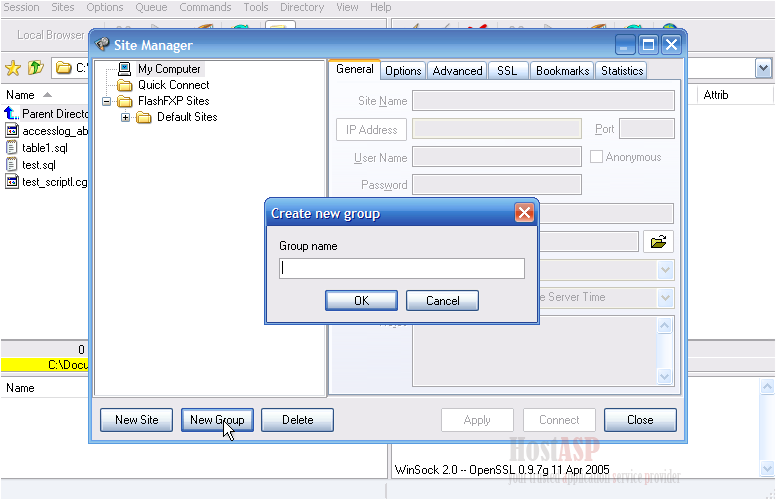Screen dimensions: 776x500
Task: Open the remote path dropdown arrow
Action: coord(763,68)
